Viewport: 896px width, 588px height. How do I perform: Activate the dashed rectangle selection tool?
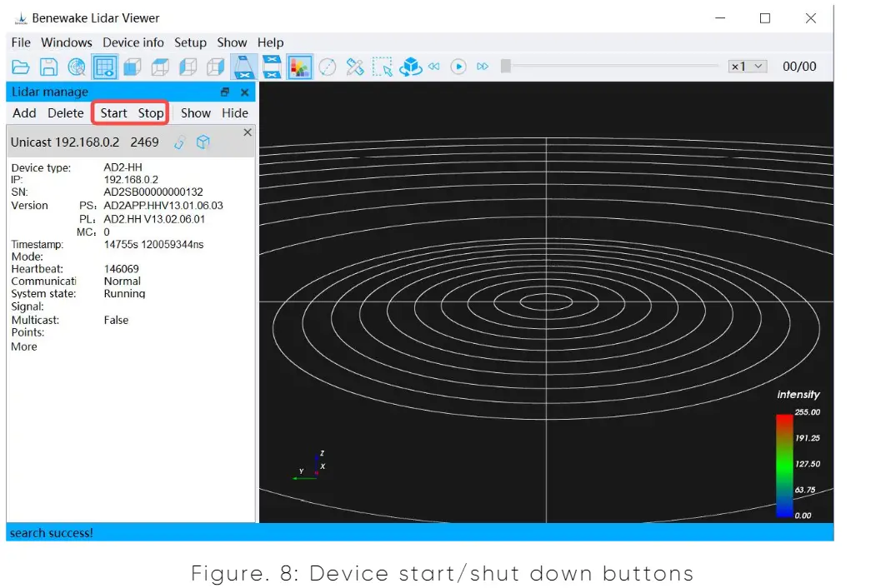pos(383,67)
